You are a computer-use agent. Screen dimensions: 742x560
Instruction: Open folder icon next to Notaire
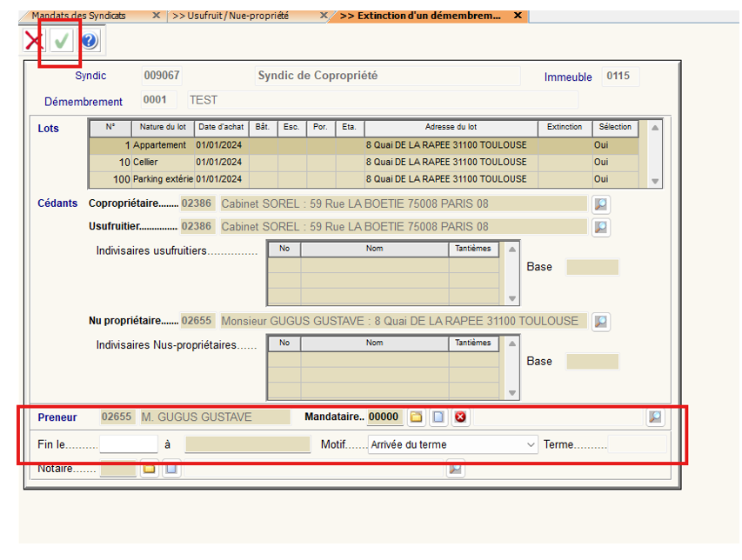149,470
